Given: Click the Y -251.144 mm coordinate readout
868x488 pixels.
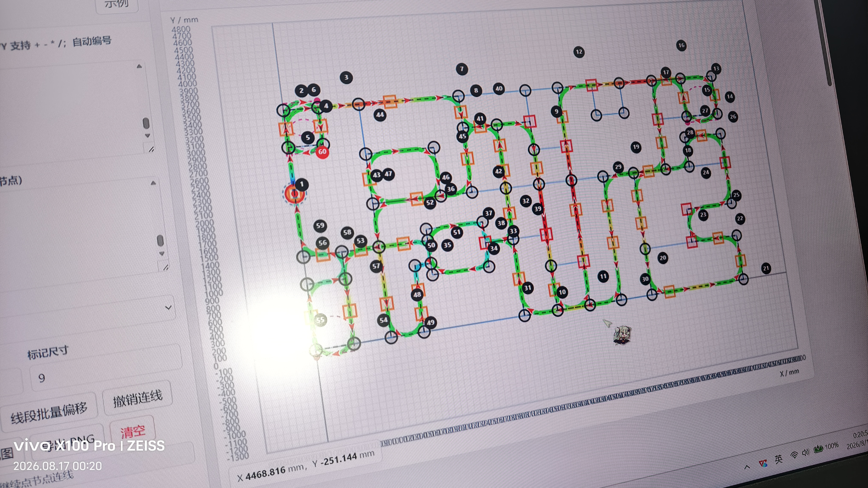Looking at the screenshot, I should pyautogui.click(x=343, y=459).
